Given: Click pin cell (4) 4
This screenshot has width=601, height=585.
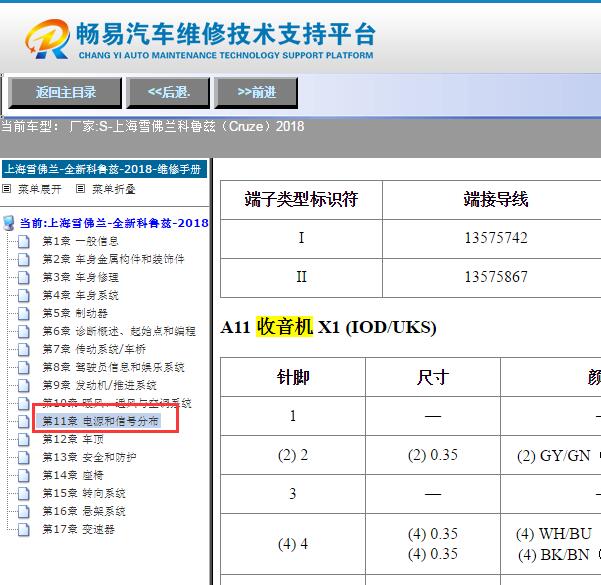Looking at the screenshot, I should pyautogui.click(x=293, y=544).
